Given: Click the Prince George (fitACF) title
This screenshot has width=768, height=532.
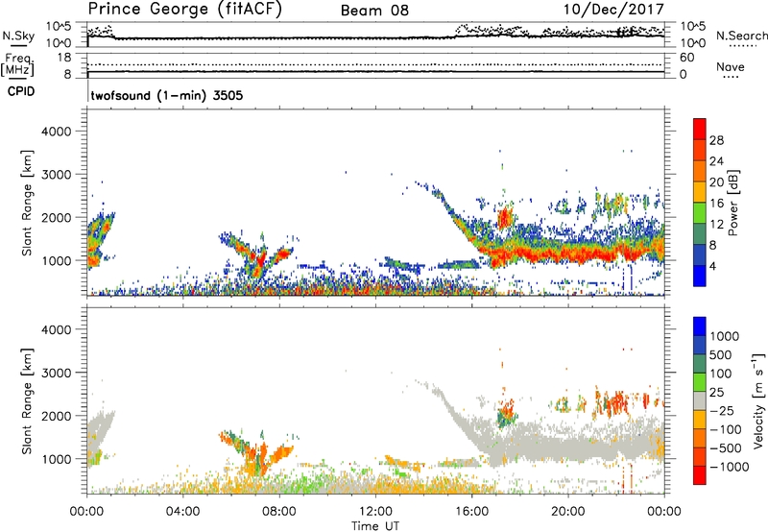Looking at the screenshot, I should pyautogui.click(x=184, y=10).
